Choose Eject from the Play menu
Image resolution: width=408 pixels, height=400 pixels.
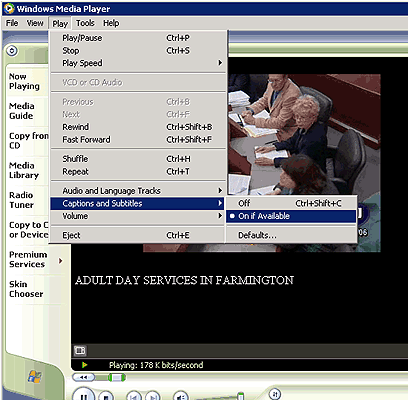138,235
